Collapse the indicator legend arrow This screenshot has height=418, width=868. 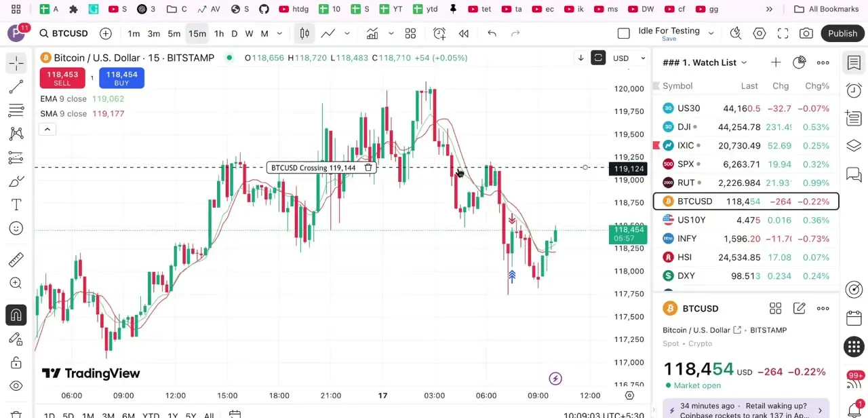pyautogui.click(x=47, y=129)
